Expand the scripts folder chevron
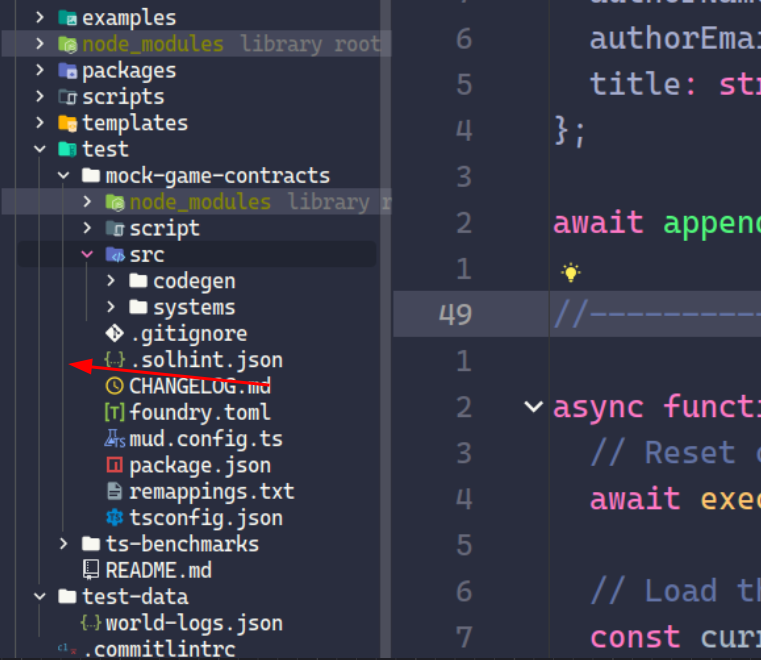761x660 pixels. click(40, 97)
